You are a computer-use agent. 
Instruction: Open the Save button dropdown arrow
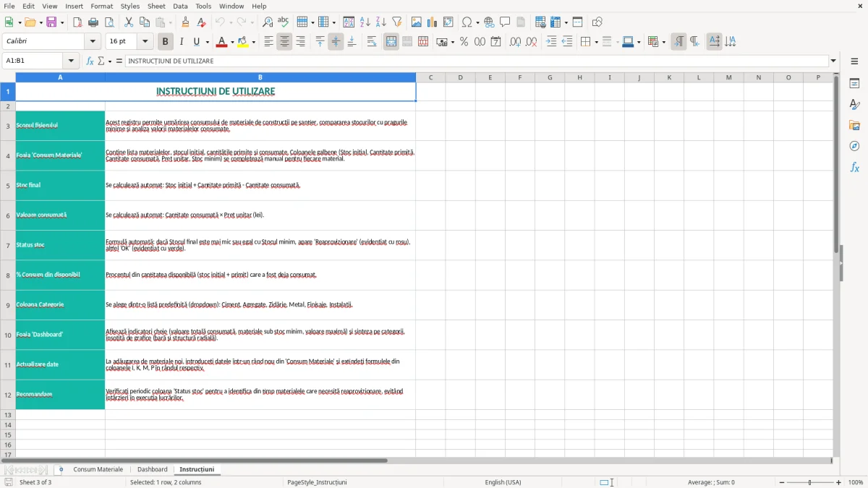[61, 22]
